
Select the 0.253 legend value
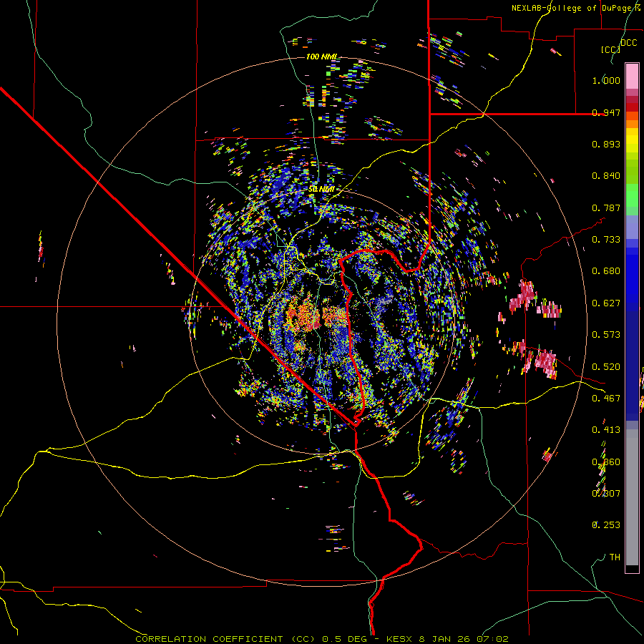pos(606,525)
